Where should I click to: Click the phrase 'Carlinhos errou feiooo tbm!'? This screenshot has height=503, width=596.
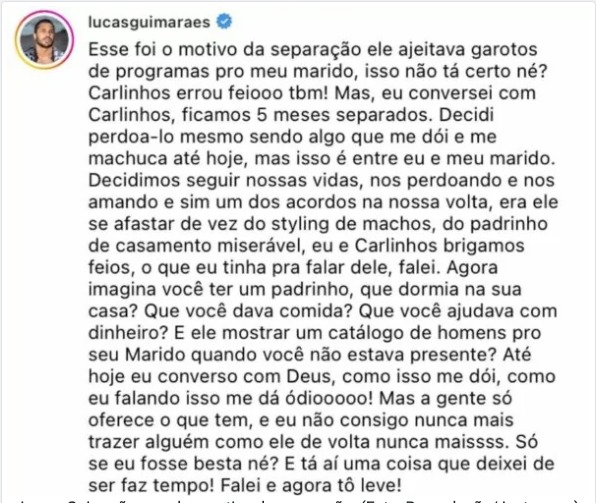coord(208,93)
